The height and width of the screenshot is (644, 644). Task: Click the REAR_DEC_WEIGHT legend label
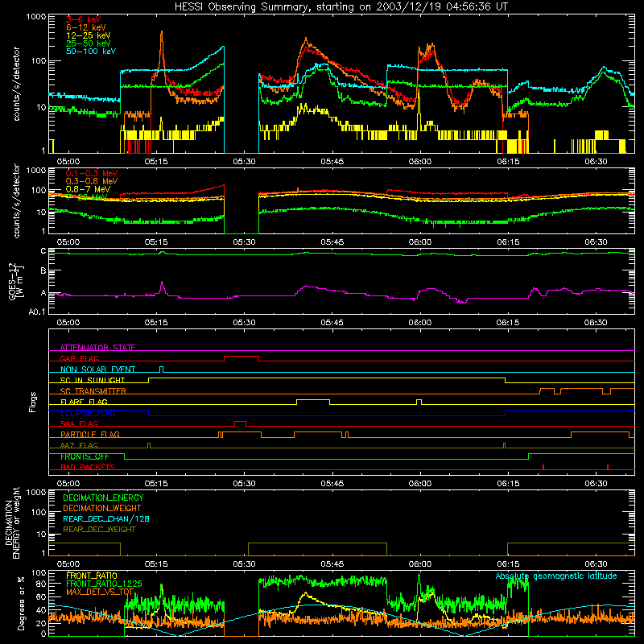pos(99,530)
